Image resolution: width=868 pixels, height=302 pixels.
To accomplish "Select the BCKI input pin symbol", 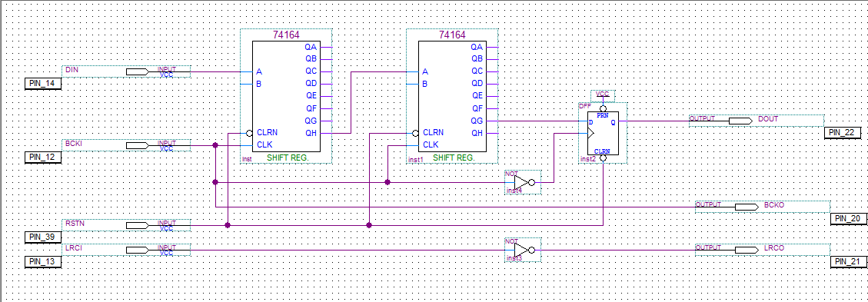I will pos(126,145).
